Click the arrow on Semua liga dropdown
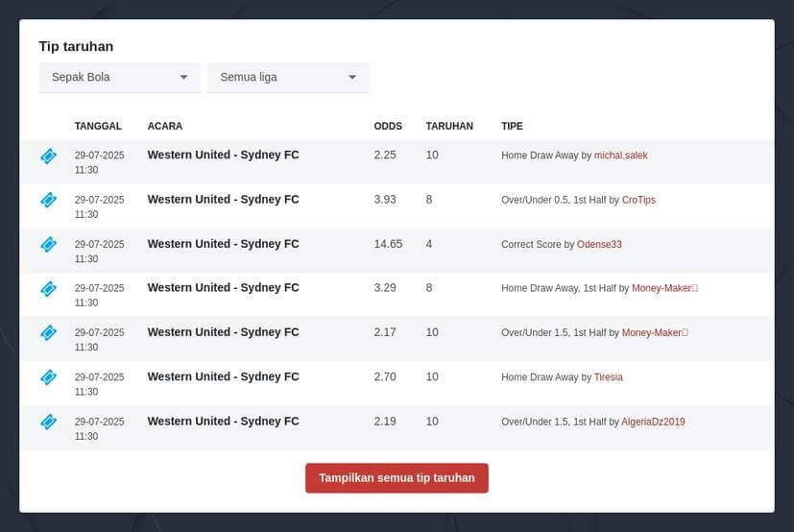Image resolution: width=794 pixels, height=532 pixels. point(352,78)
